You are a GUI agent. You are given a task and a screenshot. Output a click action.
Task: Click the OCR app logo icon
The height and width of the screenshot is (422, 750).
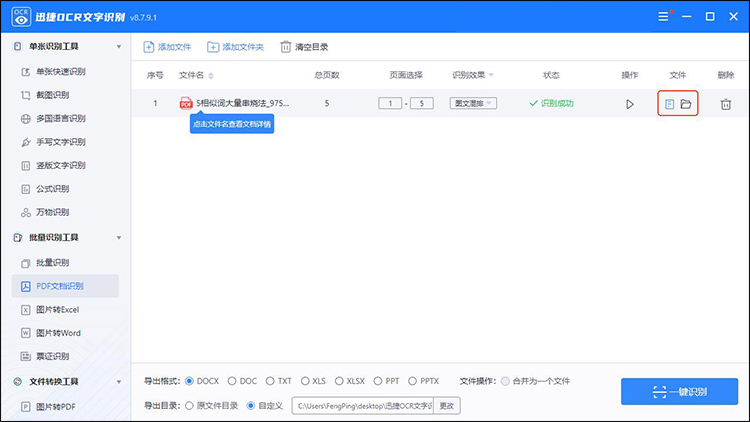point(21,16)
